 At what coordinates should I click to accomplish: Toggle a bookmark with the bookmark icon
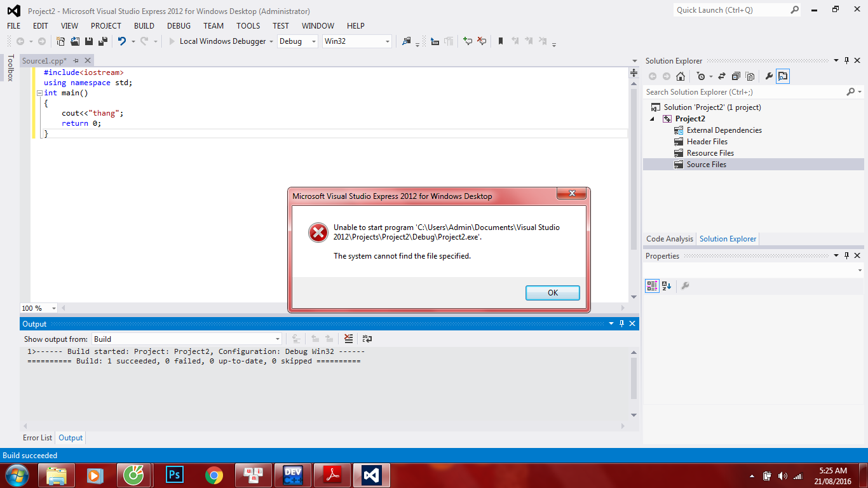[501, 41]
